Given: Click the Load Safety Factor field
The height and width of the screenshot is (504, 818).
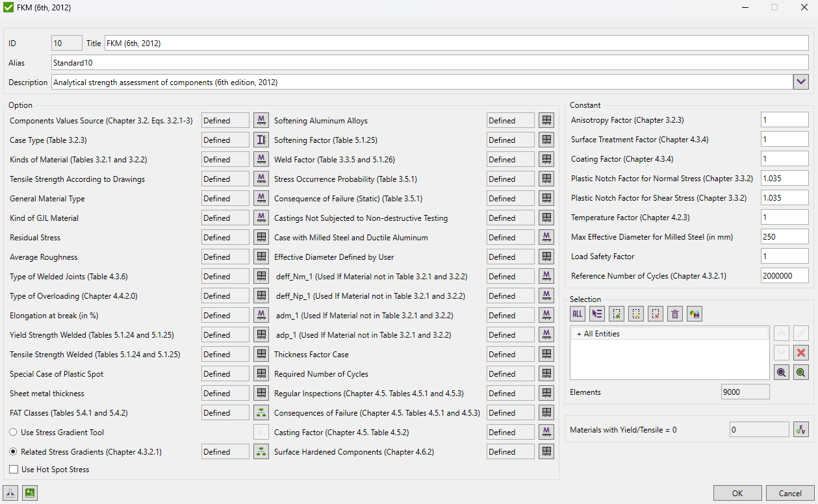Looking at the screenshot, I should point(784,257).
